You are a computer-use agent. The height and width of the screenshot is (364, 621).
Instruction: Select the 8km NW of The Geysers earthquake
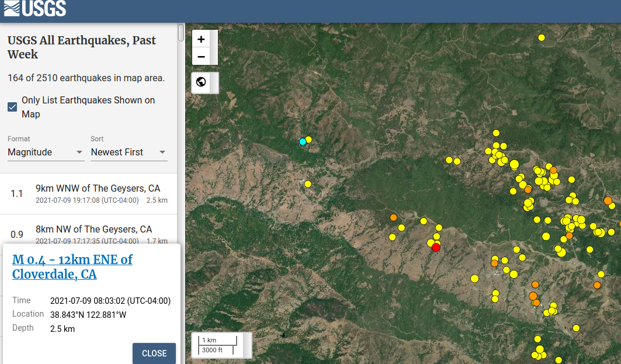tap(88, 230)
